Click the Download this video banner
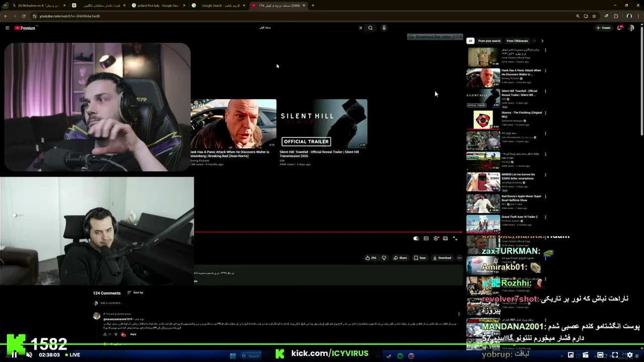 point(435,37)
